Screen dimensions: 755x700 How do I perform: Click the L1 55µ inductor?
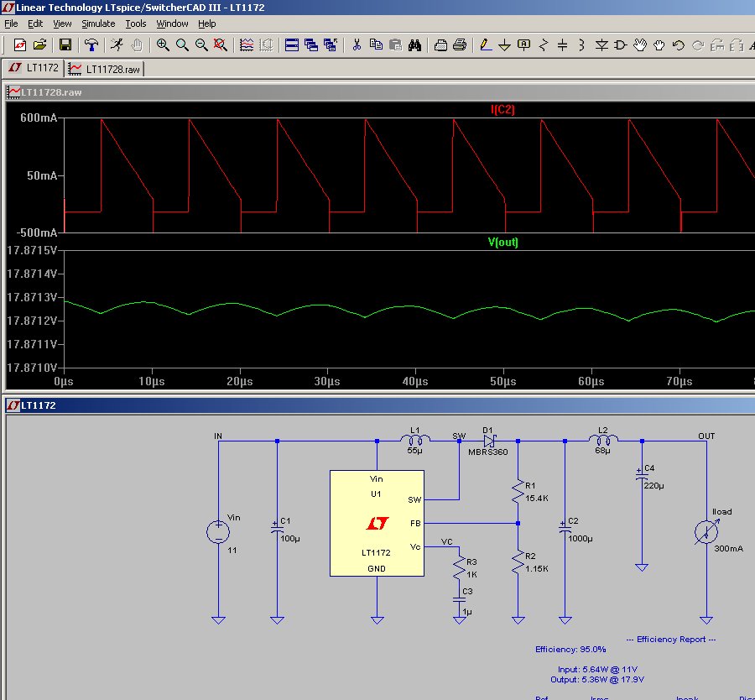click(415, 440)
